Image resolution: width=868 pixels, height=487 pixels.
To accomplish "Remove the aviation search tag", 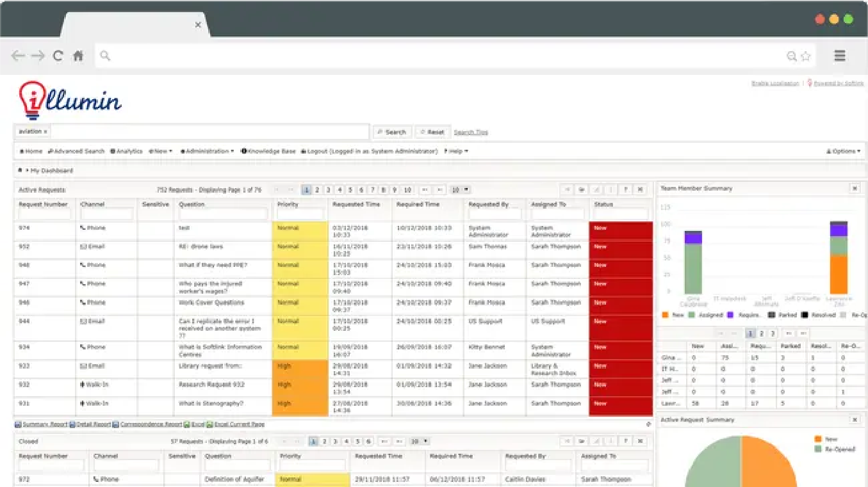I will (45, 132).
